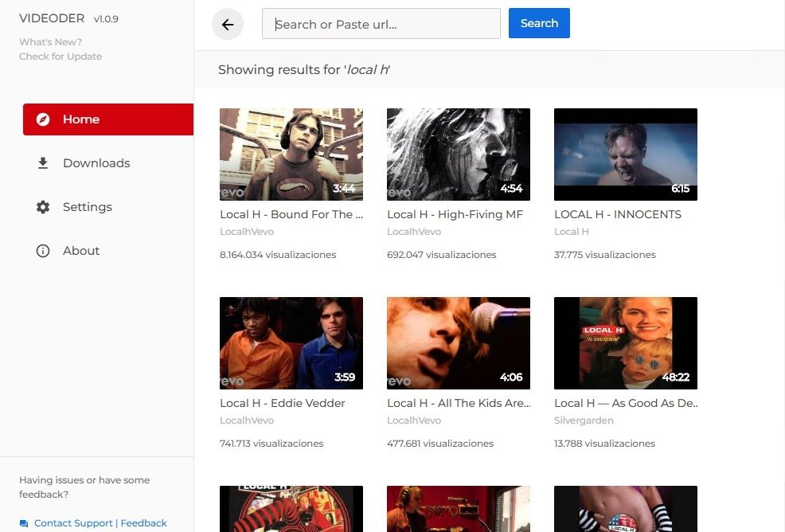Open the Bound For The... video thumbnail

(x=291, y=155)
